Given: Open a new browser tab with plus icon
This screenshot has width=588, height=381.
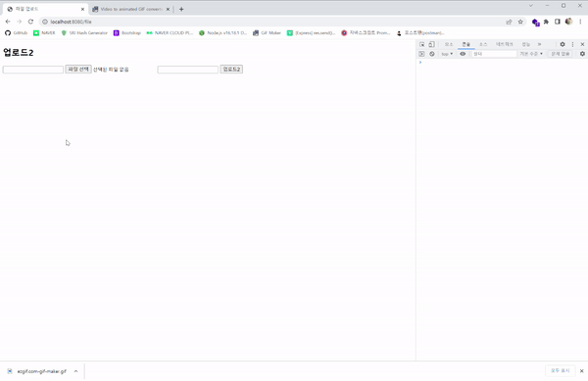Looking at the screenshot, I should pos(181,9).
